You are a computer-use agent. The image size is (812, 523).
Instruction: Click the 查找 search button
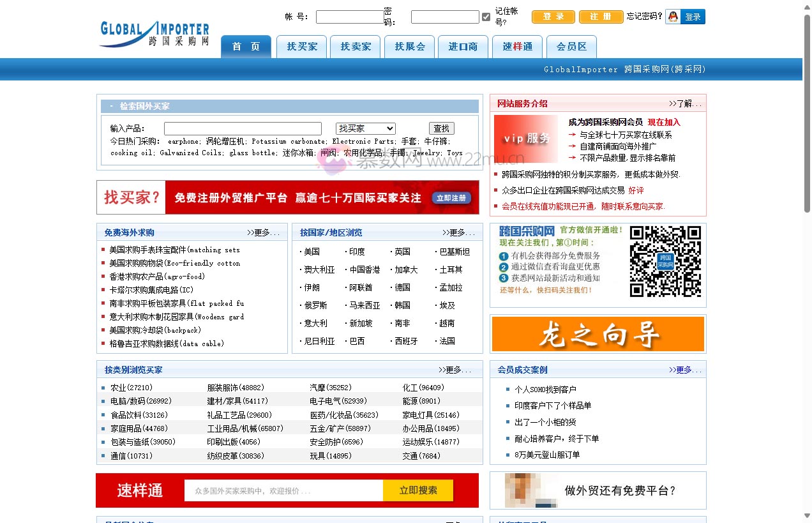tap(441, 128)
